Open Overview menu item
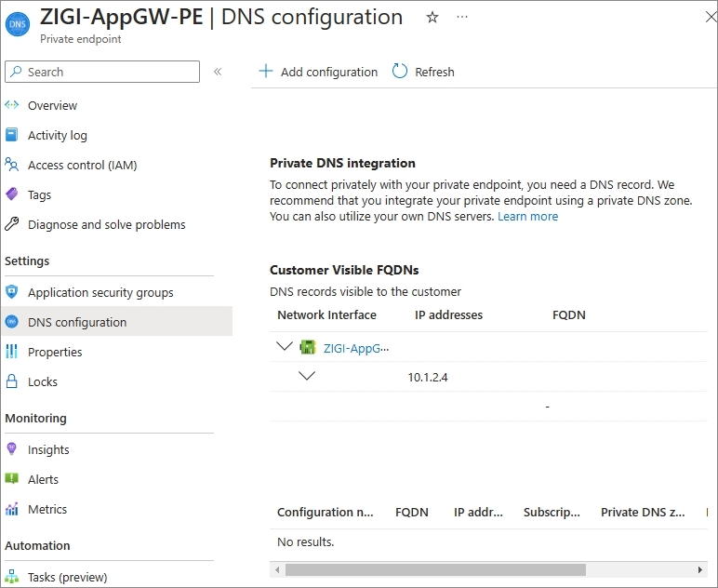Image resolution: width=718 pixels, height=588 pixels. [52, 105]
